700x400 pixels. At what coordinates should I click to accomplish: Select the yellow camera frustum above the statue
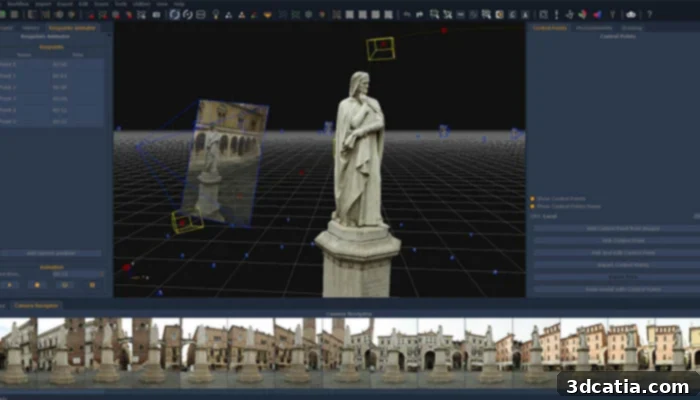point(381,48)
